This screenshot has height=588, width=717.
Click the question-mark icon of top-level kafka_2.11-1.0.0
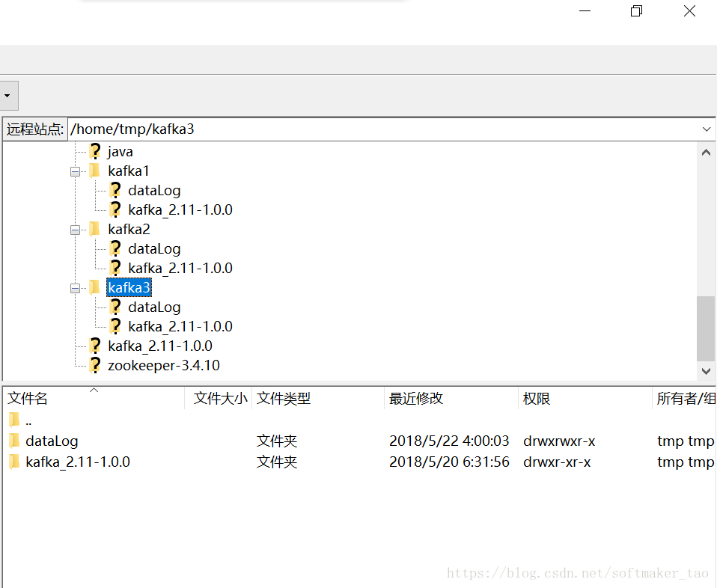95,346
